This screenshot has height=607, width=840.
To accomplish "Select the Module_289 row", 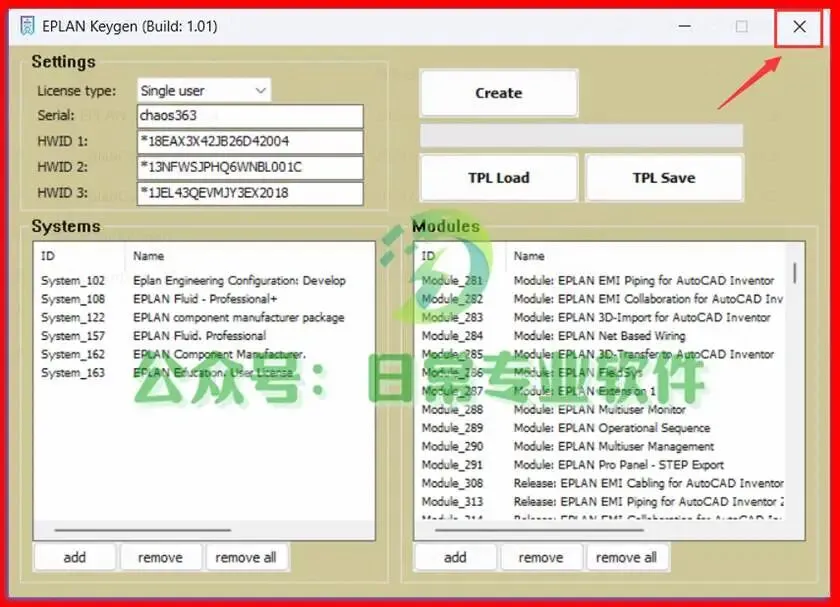I will 600,428.
